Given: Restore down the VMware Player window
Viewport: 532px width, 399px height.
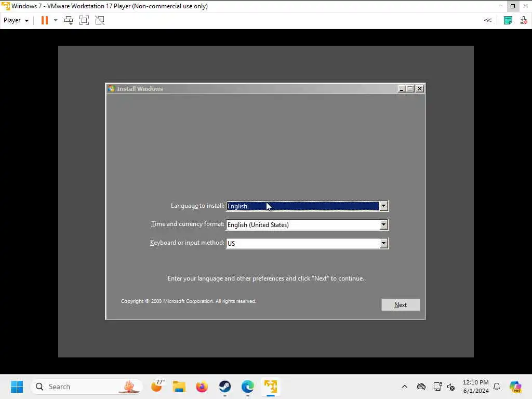Looking at the screenshot, I should pyautogui.click(x=513, y=6).
